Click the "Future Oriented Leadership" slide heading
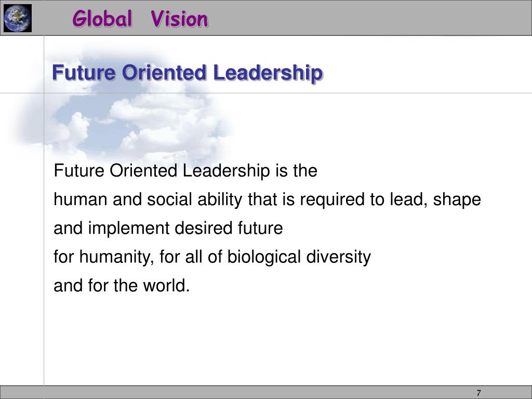The image size is (532, 399). click(x=187, y=72)
